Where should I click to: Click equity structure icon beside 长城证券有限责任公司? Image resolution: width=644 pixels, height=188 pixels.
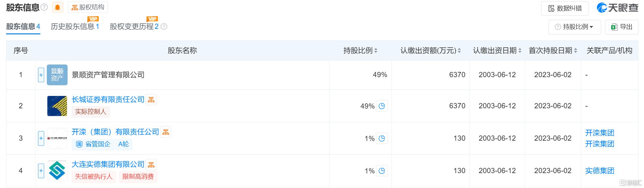coord(151,100)
